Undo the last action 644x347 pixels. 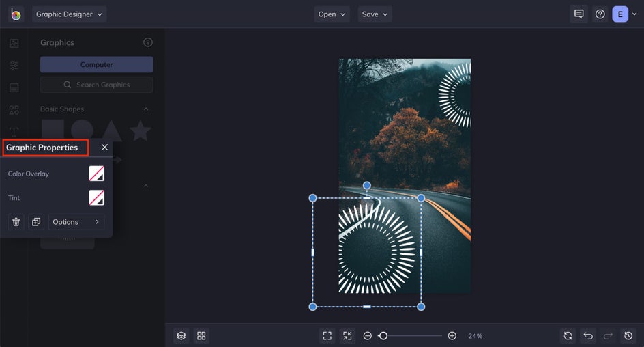coord(588,336)
